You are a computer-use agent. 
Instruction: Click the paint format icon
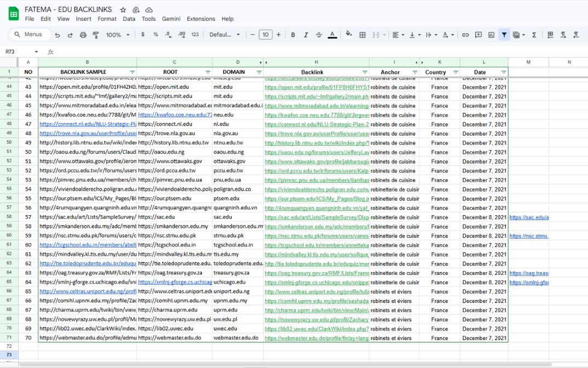(x=96, y=35)
